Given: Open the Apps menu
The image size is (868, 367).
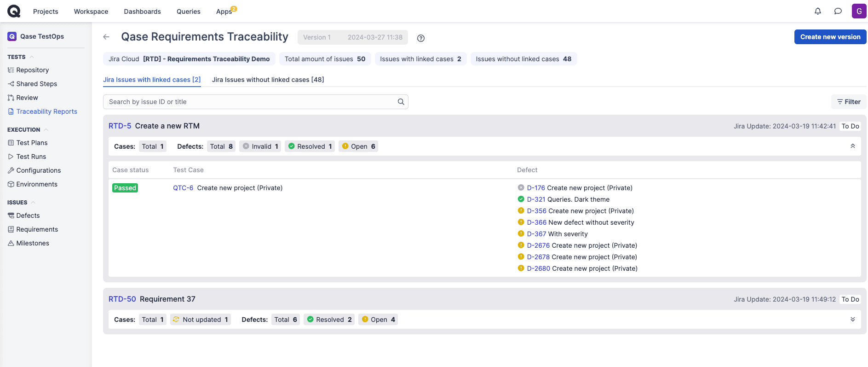Looking at the screenshot, I should (224, 12).
